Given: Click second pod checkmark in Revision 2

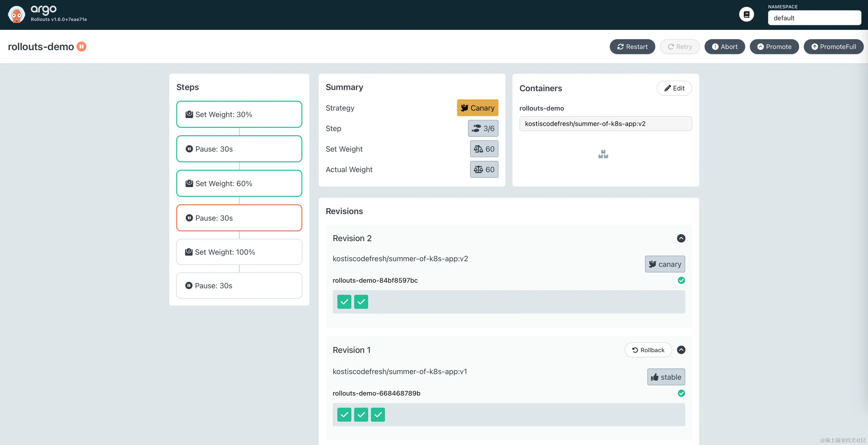Looking at the screenshot, I should pyautogui.click(x=361, y=302).
